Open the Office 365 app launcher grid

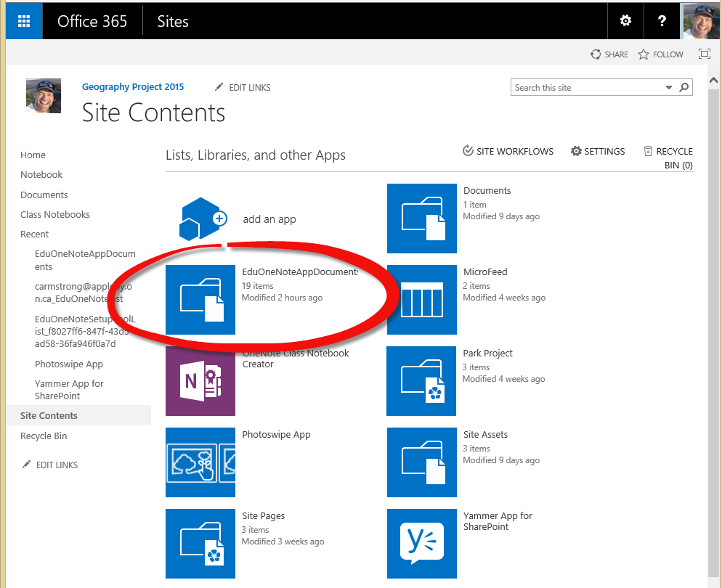(x=24, y=21)
